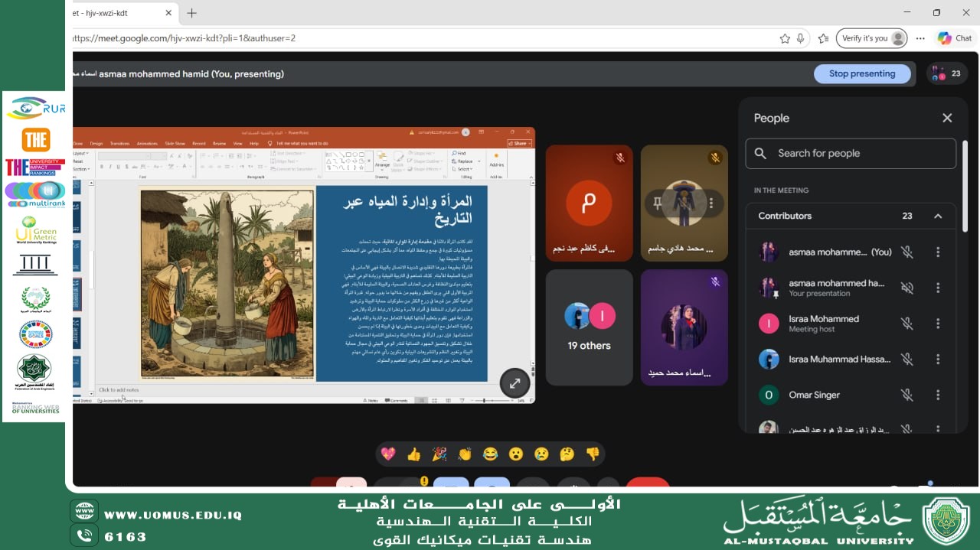Toggle microphone mute for Israa Mohammed

(906, 324)
